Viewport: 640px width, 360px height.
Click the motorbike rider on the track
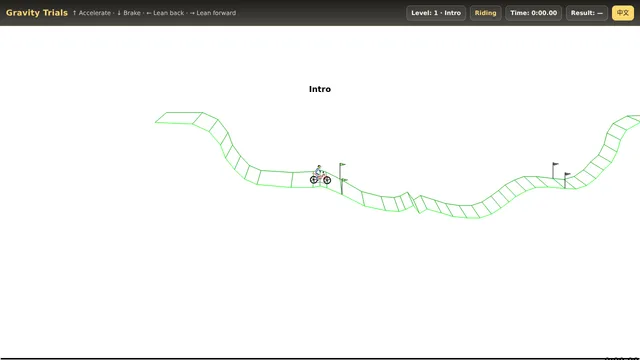tap(320, 176)
